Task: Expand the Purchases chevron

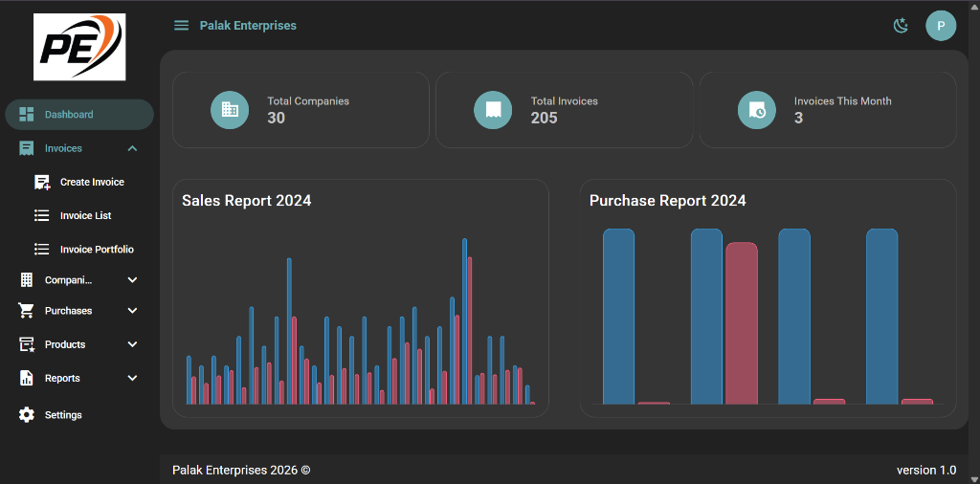Action: [132, 310]
